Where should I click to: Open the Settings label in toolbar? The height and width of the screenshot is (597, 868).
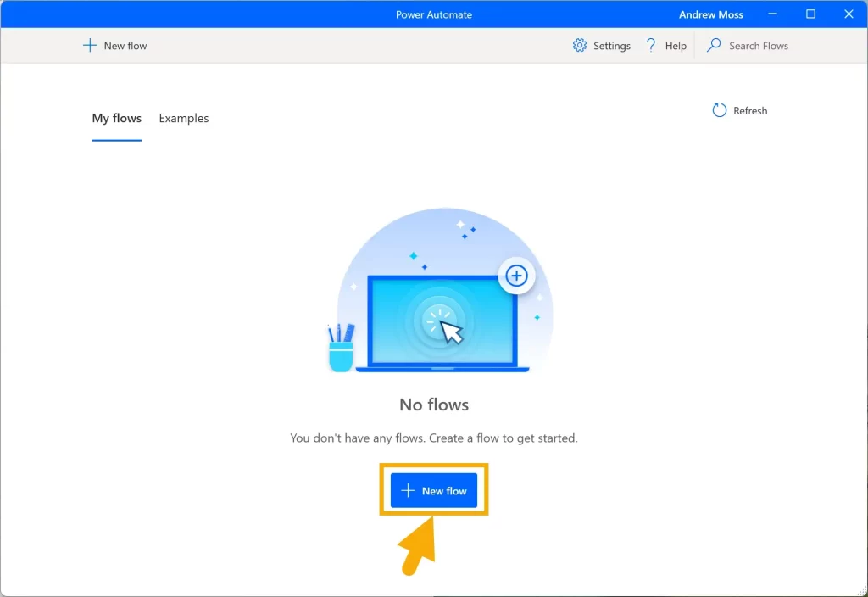(612, 46)
